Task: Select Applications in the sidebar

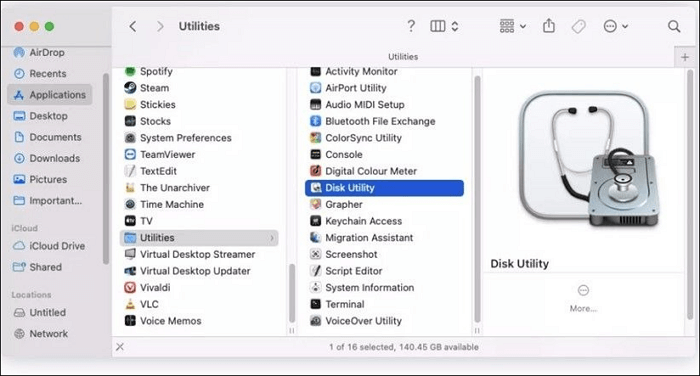Action: tap(50, 95)
